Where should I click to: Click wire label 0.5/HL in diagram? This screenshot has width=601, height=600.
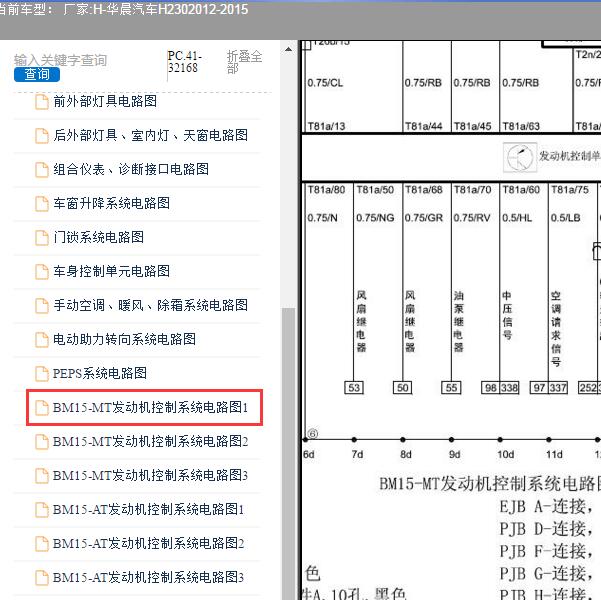click(517, 218)
